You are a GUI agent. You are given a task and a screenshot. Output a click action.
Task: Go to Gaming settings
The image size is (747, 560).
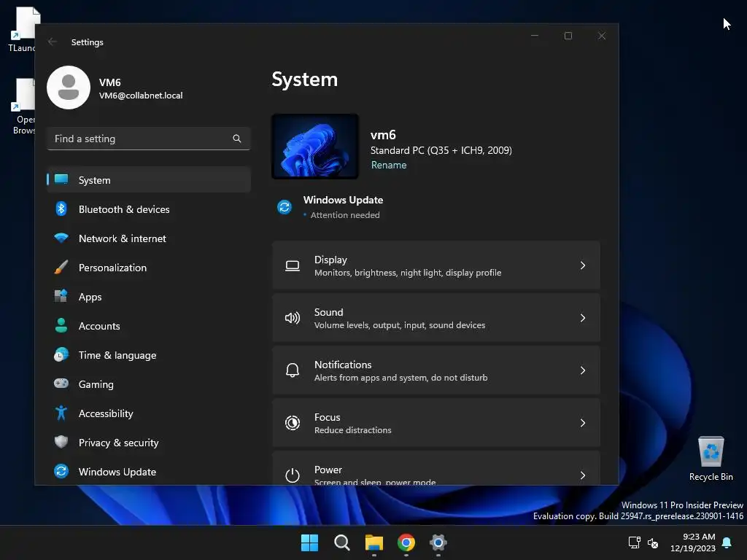[149, 384]
